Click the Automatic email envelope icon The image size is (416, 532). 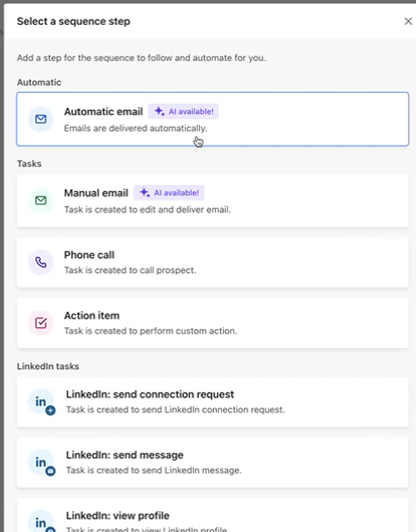(x=41, y=119)
